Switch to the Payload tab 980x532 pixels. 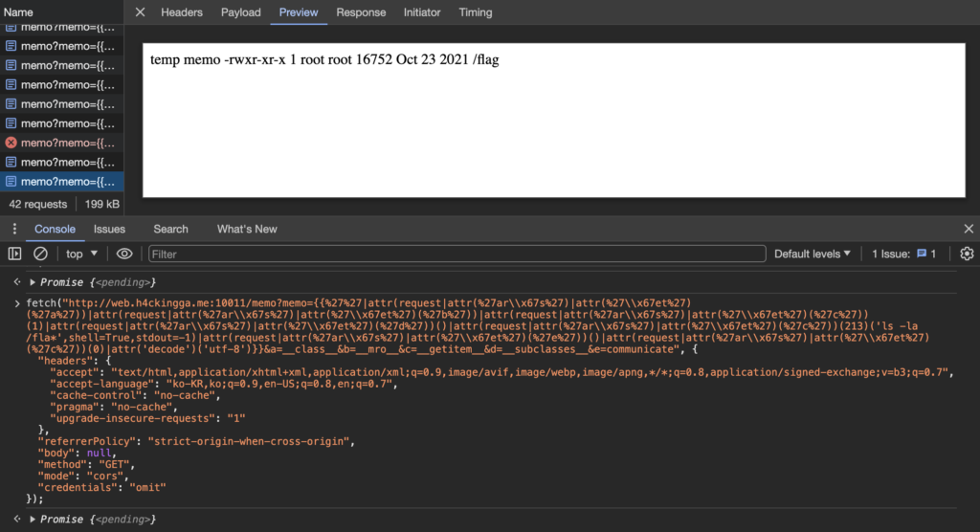[240, 12]
